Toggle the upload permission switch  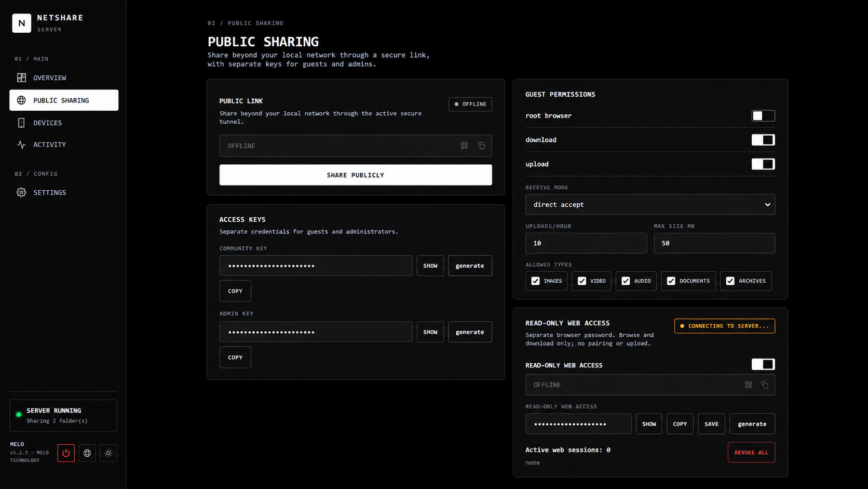click(x=763, y=164)
